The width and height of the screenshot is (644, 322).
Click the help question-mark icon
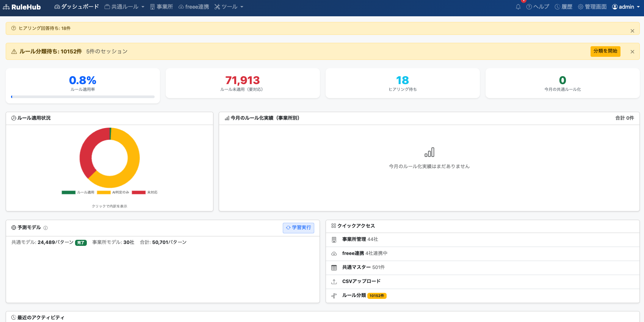coord(529,7)
